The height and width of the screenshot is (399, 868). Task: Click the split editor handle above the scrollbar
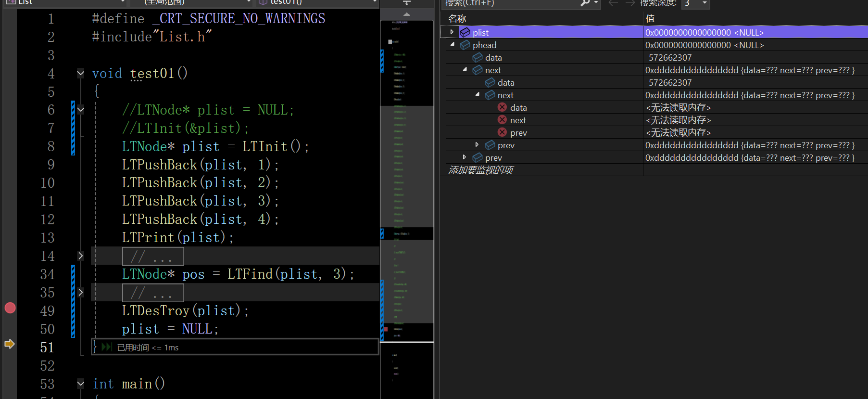[407, 3]
